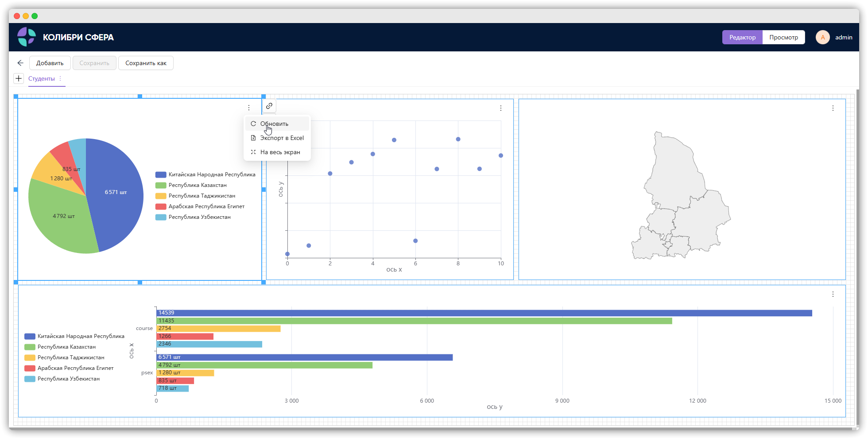Screen dimensions: 868x439
Task: Toggle Республика Таджикистан swatch in bar legend
Action: tap(30, 357)
